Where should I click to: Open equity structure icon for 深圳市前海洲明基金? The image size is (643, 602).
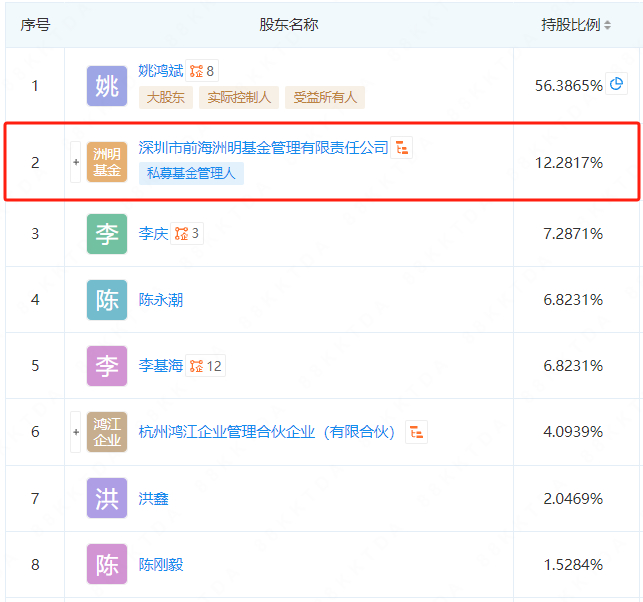401,148
